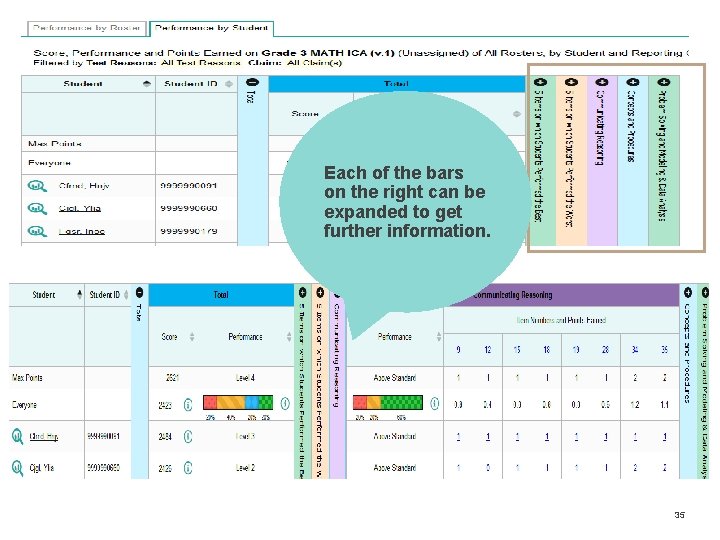Open score info icon in Everyone row
Screen dimensions: 720x540
pyautogui.click(x=188, y=405)
